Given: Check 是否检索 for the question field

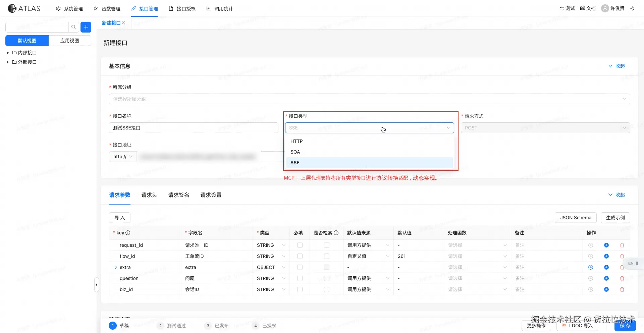Looking at the screenshot, I should [326, 278].
